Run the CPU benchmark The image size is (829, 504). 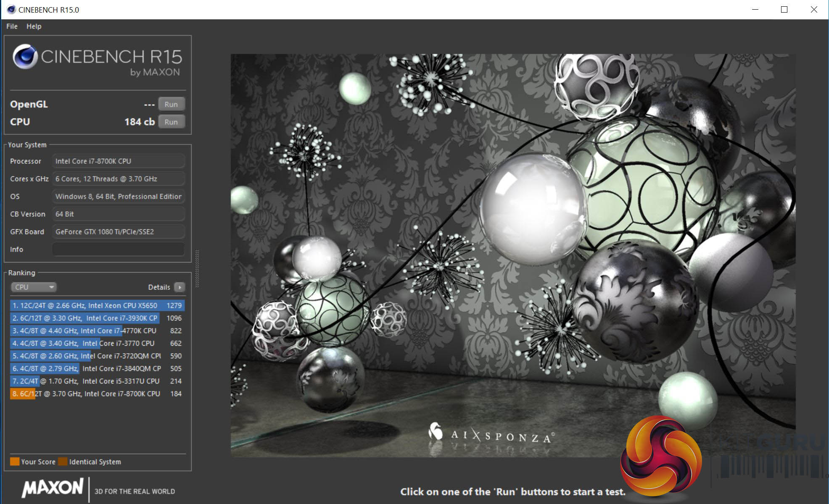pos(171,122)
